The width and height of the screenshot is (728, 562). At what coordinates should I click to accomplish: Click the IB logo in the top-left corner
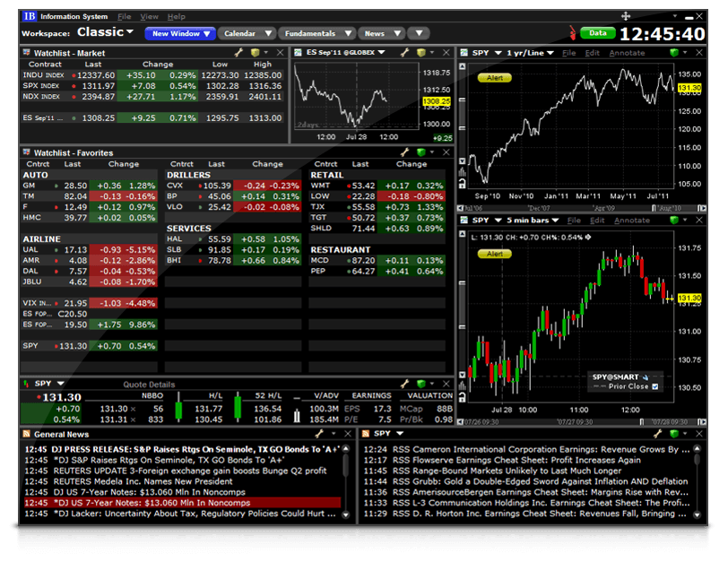pyautogui.click(x=27, y=15)
